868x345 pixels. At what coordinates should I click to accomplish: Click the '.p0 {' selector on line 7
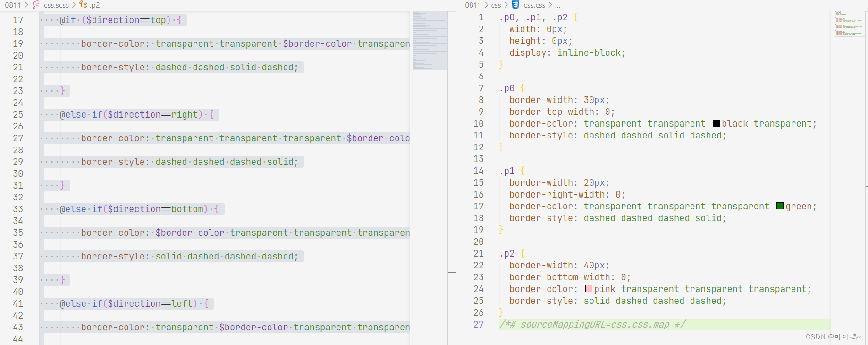click(512, 88)
